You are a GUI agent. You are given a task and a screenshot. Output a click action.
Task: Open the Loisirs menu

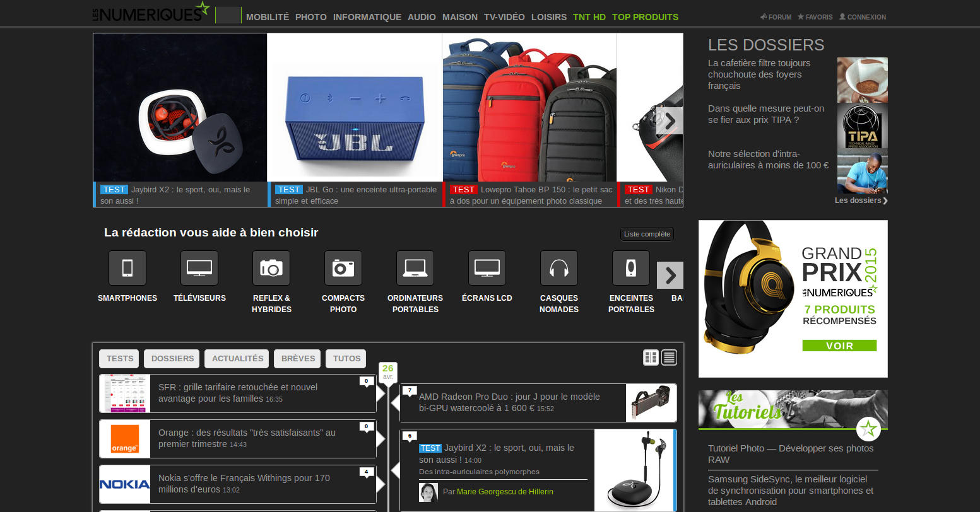click(x=549, y=17)
